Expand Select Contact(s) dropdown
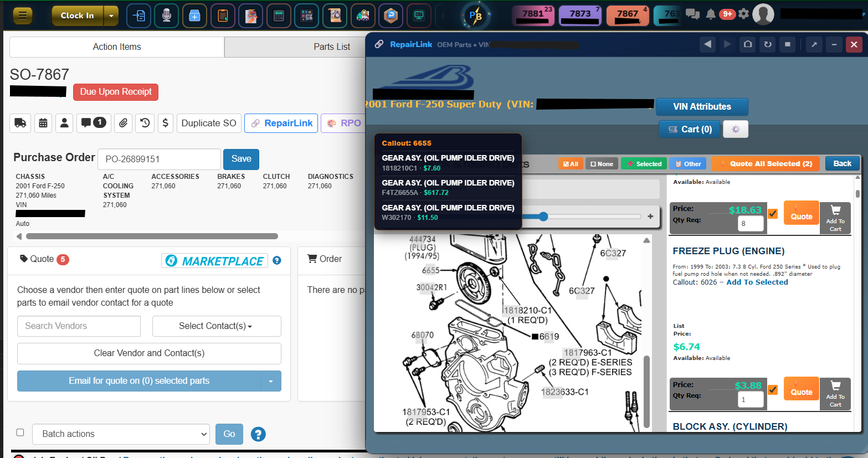The height and width of the screenshot is (458, 868). (217, 326)
